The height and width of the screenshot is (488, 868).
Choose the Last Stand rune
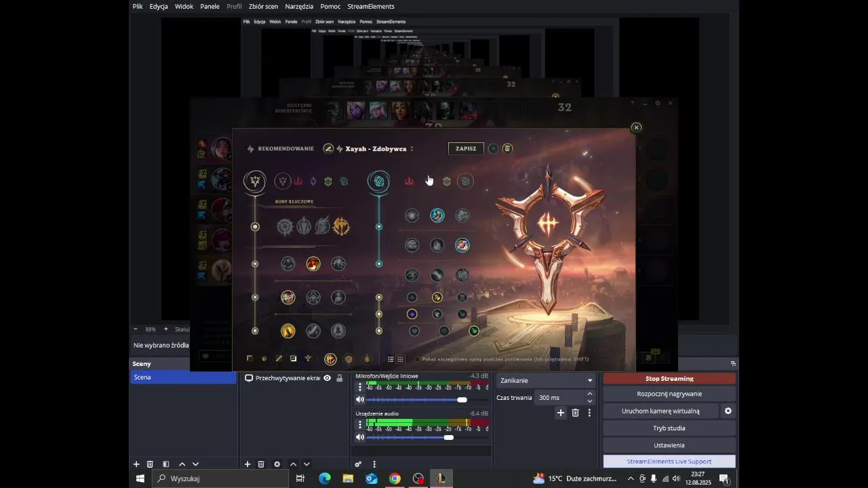(x=338, y=331)
